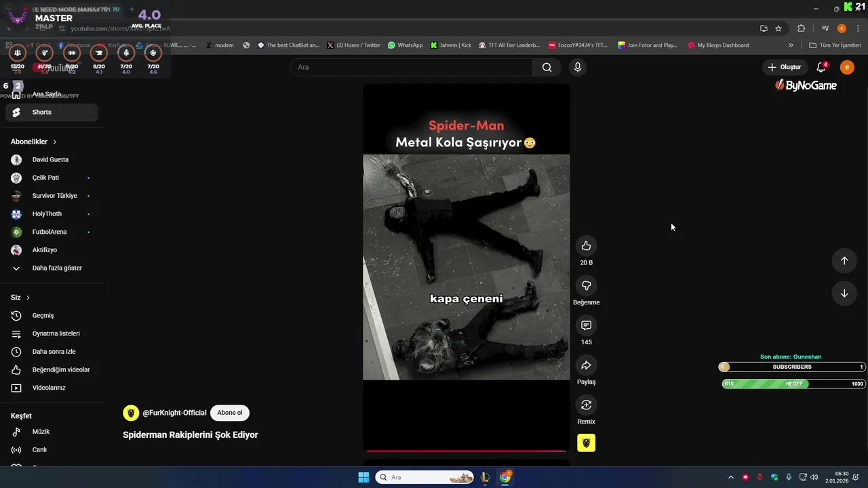Viewport: 868px width, 488px height.
Task: Expand the bookmarks overflow chevron
Action: click(x=791, y=45)
